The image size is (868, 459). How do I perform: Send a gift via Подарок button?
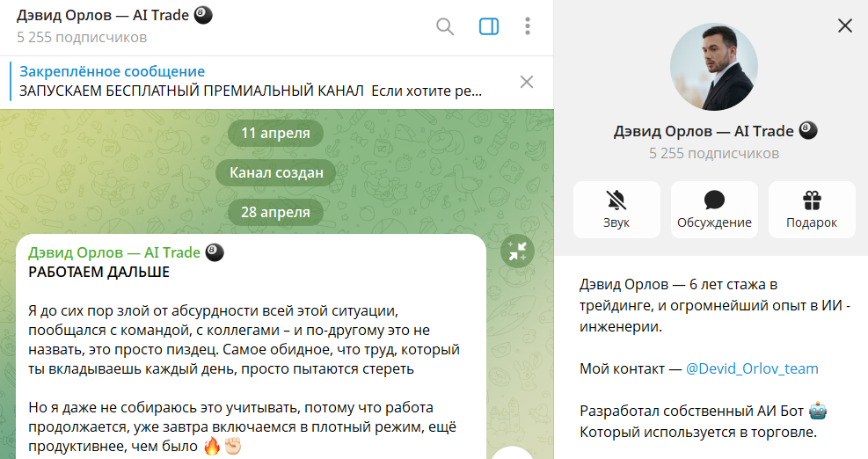(812, 209)
